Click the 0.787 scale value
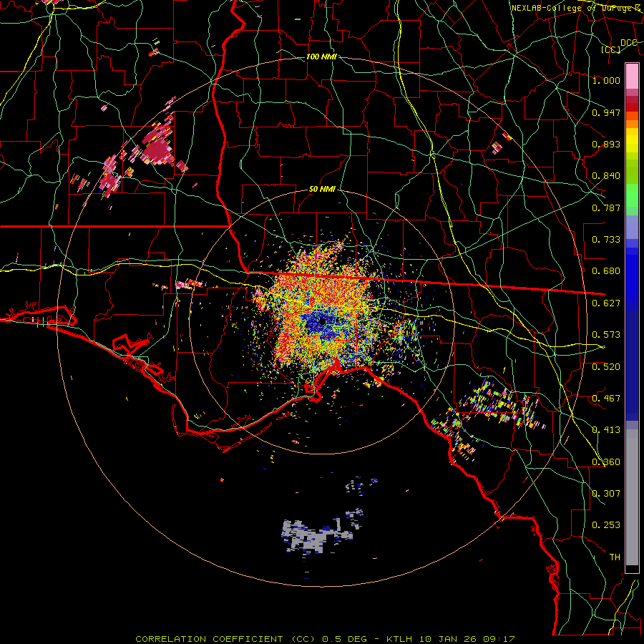Screen dimensions: 644x644 pos(606,208)
